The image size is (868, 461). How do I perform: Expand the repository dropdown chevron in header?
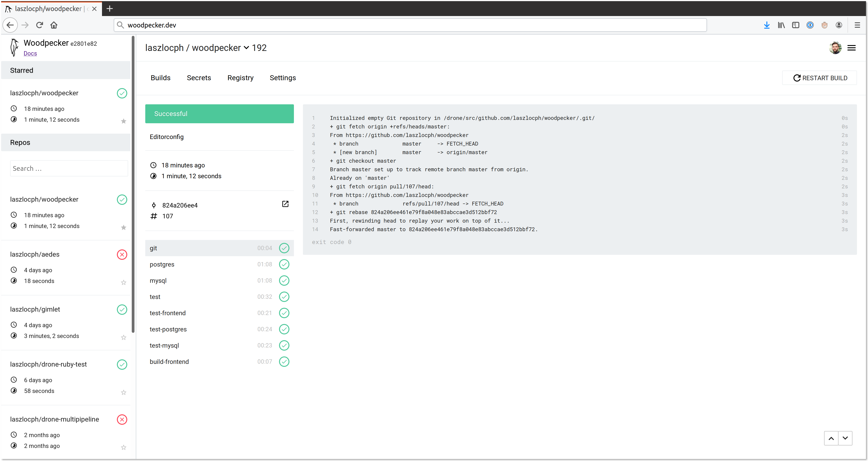[x=246, y=48]
